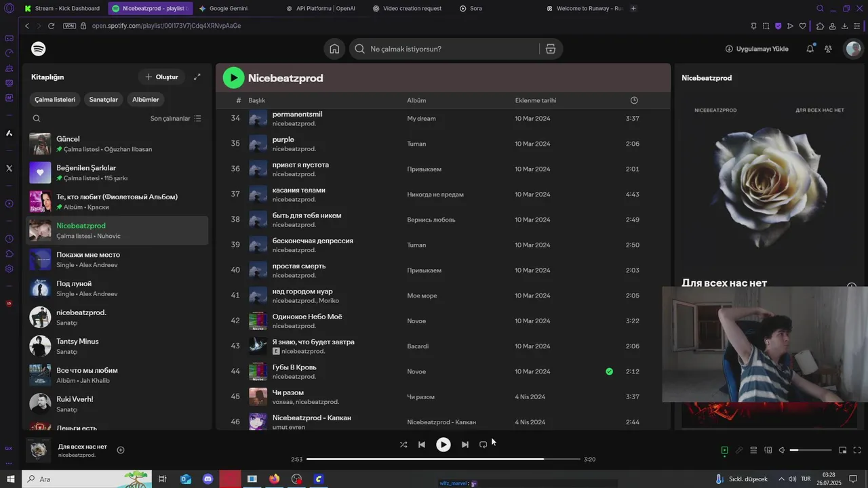Open Son çalınanlar sort dropdown
The image size is (868, 488).
pos(176,119)
